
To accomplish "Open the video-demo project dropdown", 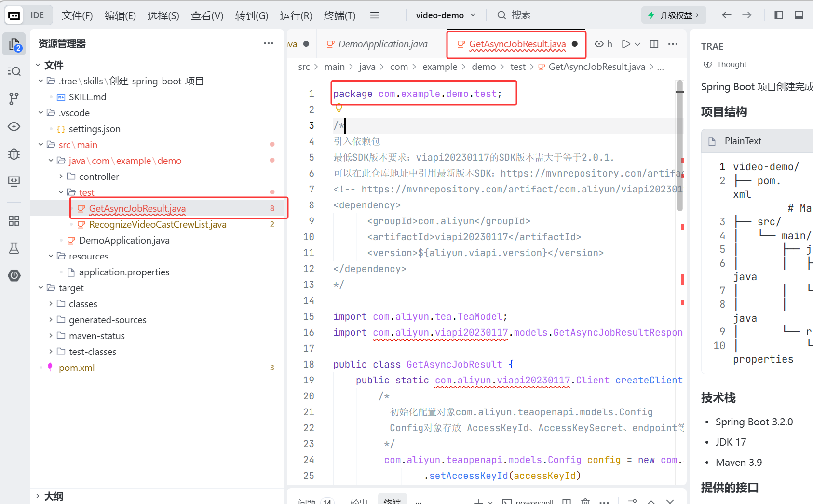I will pos(446,15).
